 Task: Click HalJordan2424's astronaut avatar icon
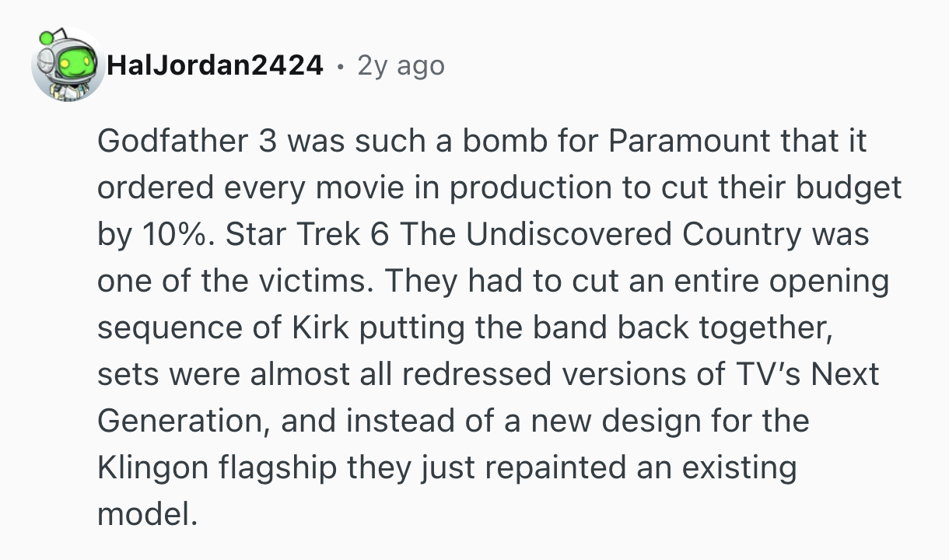[x=68, y=65]
